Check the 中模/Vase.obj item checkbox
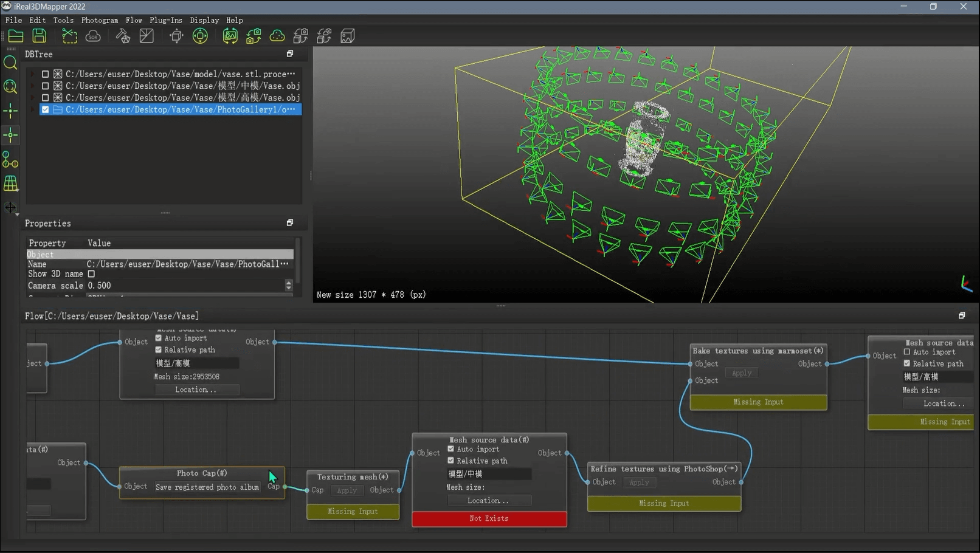Screen dimensions: 980x553 click(45, 86)
